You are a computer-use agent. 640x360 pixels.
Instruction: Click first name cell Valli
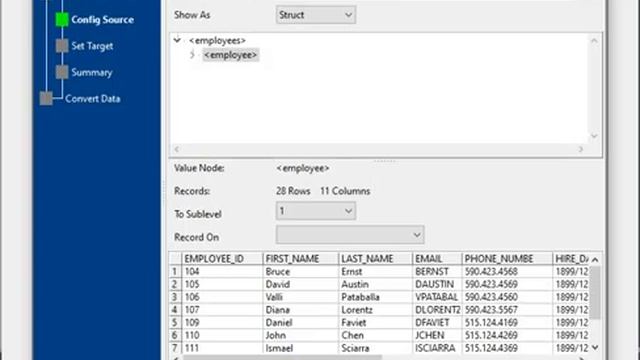pyautogui.click(x=301, y=297)
